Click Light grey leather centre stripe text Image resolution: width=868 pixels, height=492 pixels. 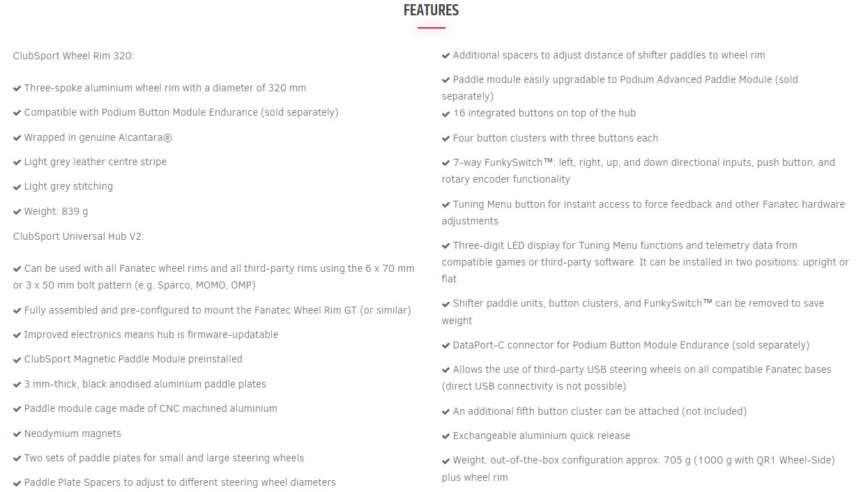pyautogui.click(x=96, y=162)
